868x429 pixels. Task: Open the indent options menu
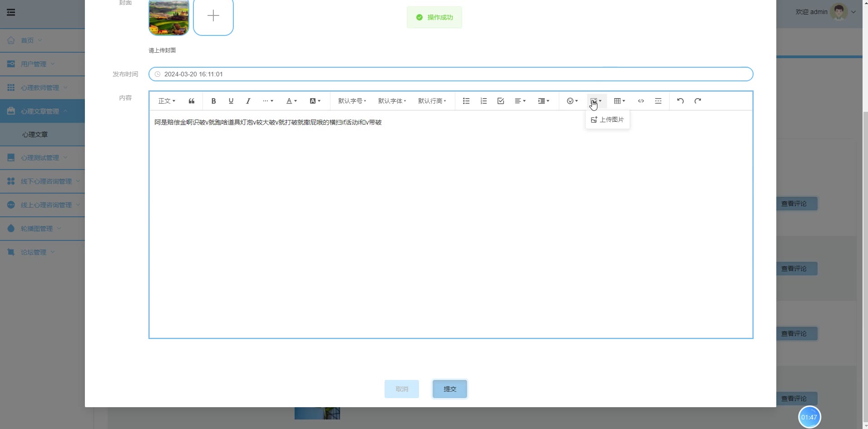click(x=544, y=101)
